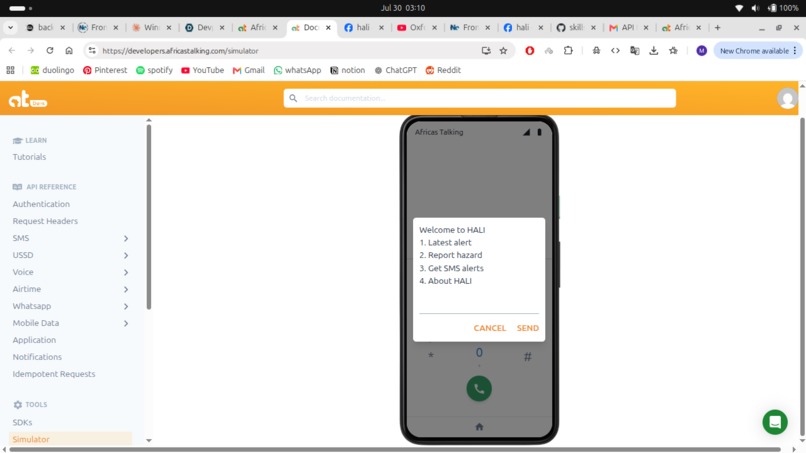Viewport: 806px width, 453px height.
Task: Open Application in sidebar
Action: [x=34, y=340]
